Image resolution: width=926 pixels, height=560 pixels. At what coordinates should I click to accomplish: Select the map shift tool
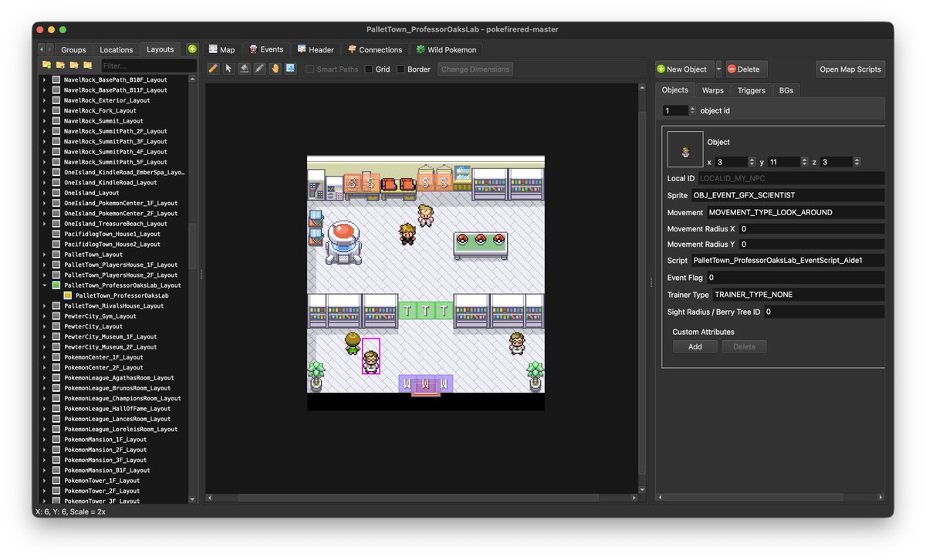tap(290, 69)
